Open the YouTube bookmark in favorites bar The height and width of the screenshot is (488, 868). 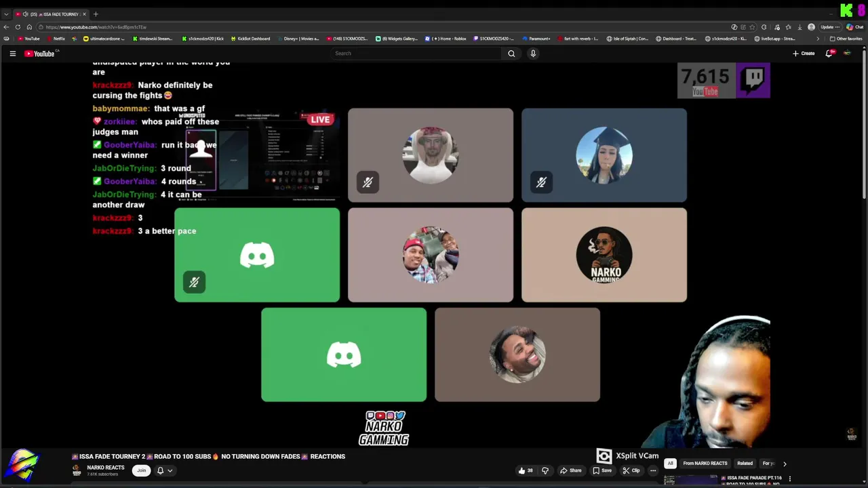pyautogui.click(x=28, y=39)
